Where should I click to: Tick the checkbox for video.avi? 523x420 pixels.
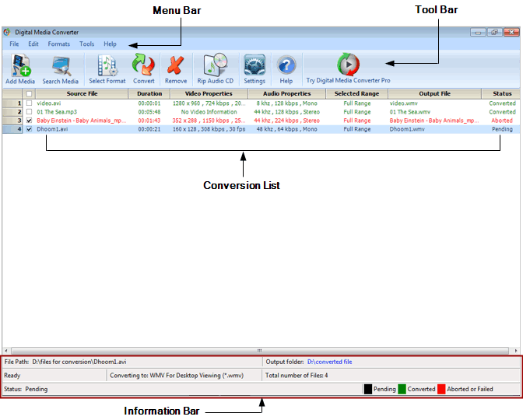(x=30, y=103)
